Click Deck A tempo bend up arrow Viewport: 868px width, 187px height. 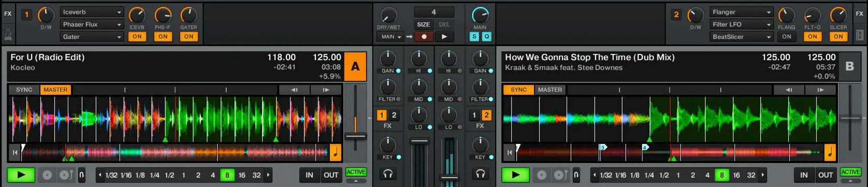point(326,90)
